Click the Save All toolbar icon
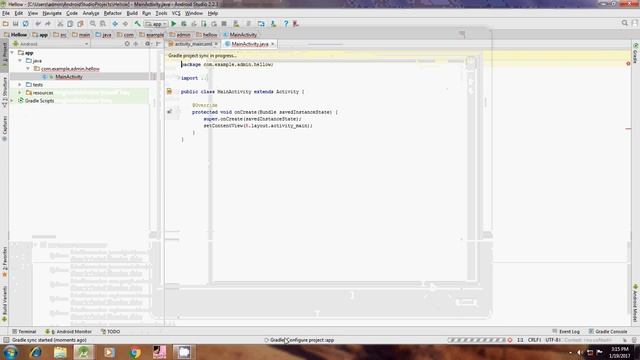This screenshot has height=360, width=640. click(16, 24)
